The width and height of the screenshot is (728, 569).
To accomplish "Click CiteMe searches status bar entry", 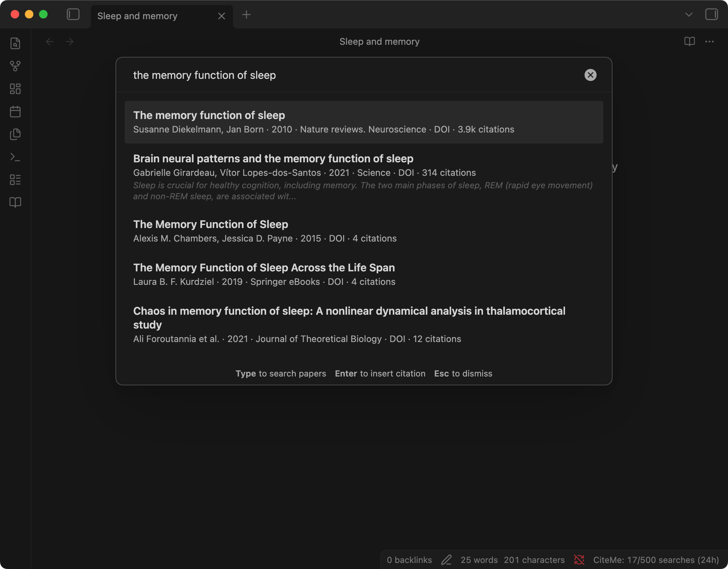I will (656, 560).
